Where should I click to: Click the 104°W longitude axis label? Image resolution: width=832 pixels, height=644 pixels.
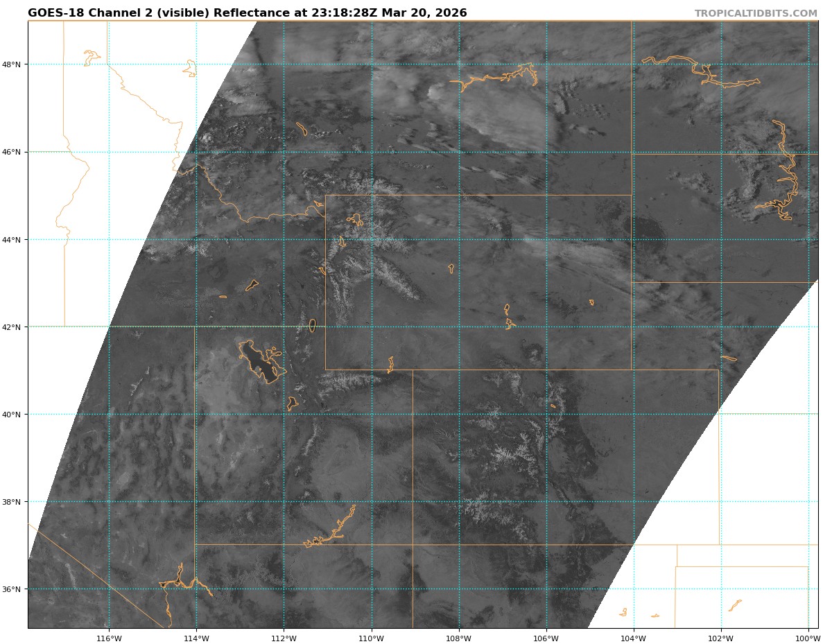click(x=633, y=638)
